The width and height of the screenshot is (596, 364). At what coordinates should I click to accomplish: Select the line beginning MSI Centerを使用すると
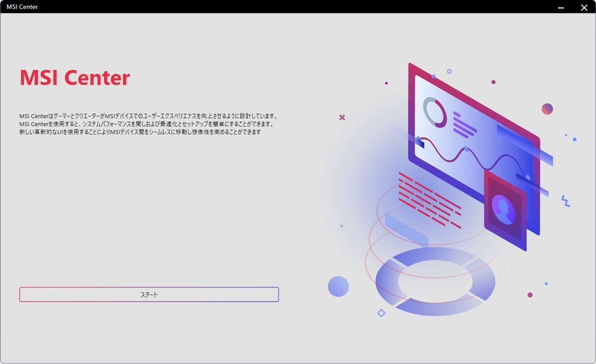click(147, 124)
